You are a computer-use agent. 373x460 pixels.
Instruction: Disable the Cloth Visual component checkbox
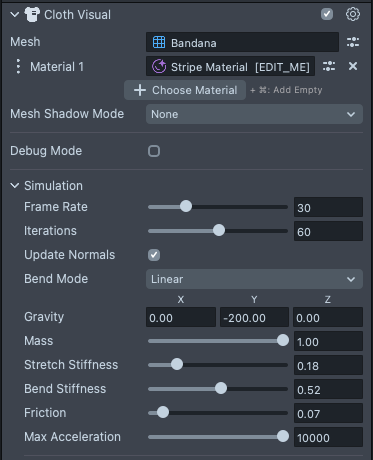(327, 14)
